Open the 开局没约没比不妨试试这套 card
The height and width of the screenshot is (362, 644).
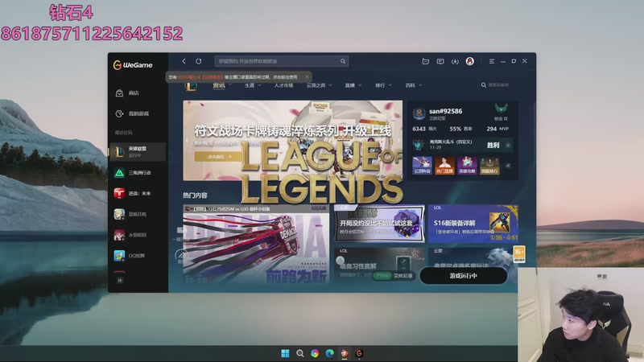pos(379,224)
